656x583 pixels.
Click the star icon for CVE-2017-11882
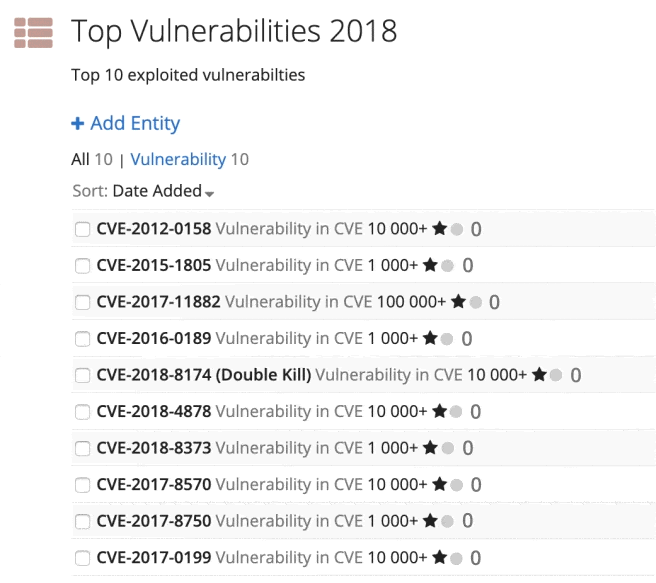pos(458,302)
